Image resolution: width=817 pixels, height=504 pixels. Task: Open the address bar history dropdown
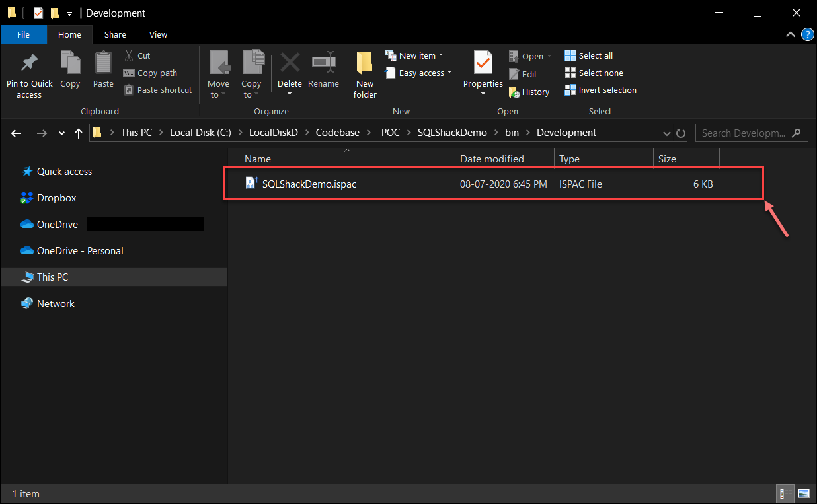coord(667,133)
